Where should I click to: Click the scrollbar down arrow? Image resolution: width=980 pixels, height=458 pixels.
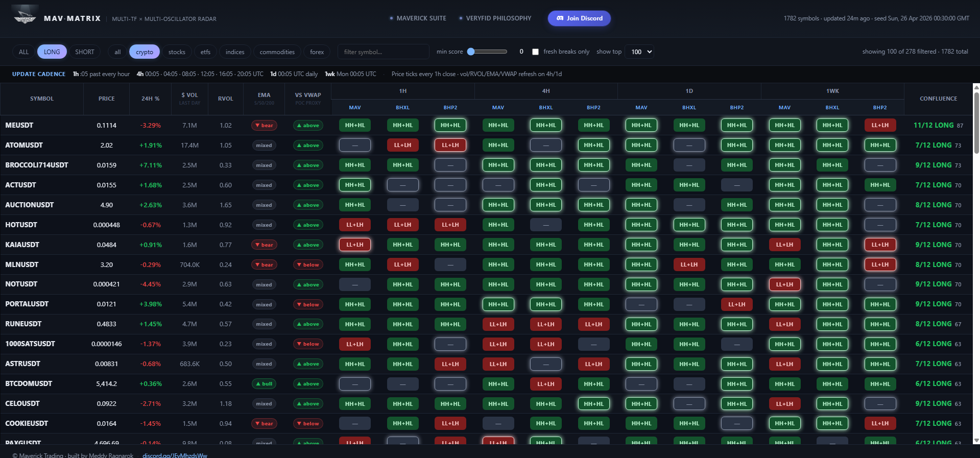point(976,440)
